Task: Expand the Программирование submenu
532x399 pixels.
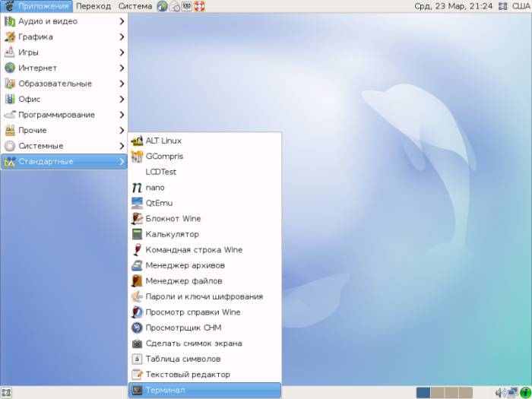Action: pos(64,115)
